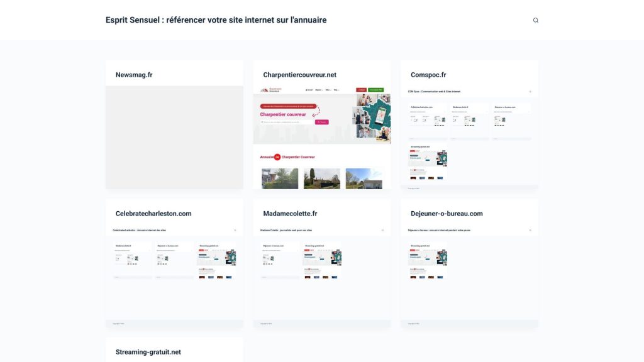644x362 pixels.
Task: Click the green button in the Charpentiercouvreur preview header
Action: tap(376, 90)
